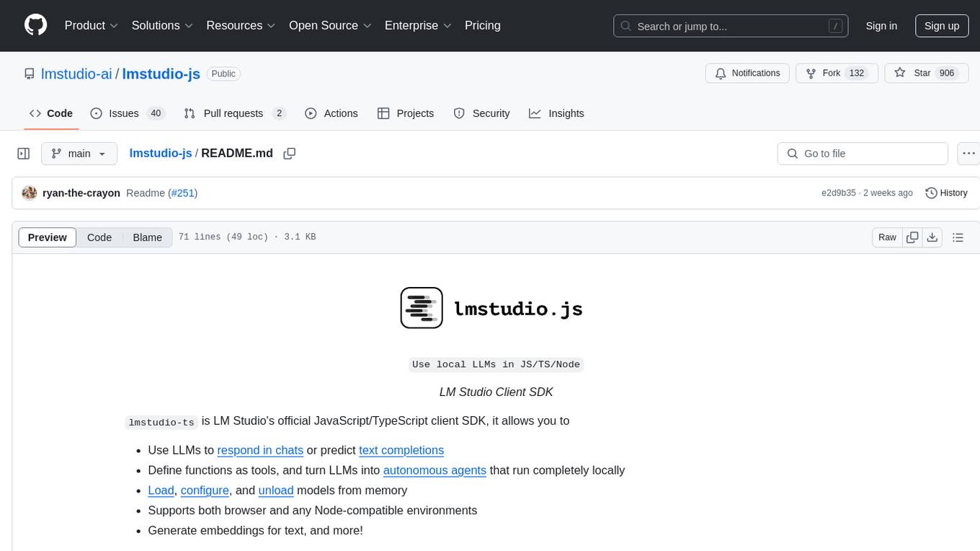The image size is (980, 551).
Task: Open the Issues tab
Action: click(128, 113)
